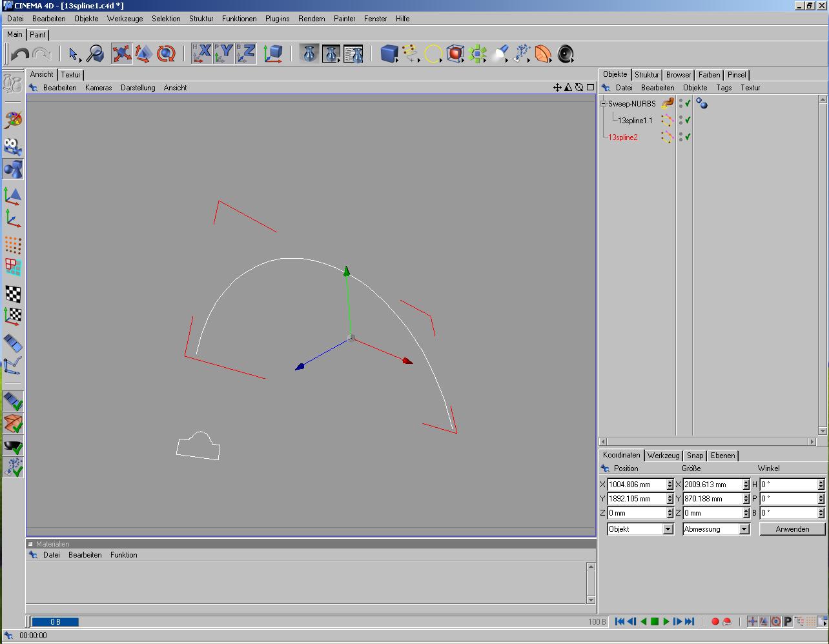The height and width of the screenshot is (644, 829).
Task: Toggle X axis lock button
Action: [202, 54]
